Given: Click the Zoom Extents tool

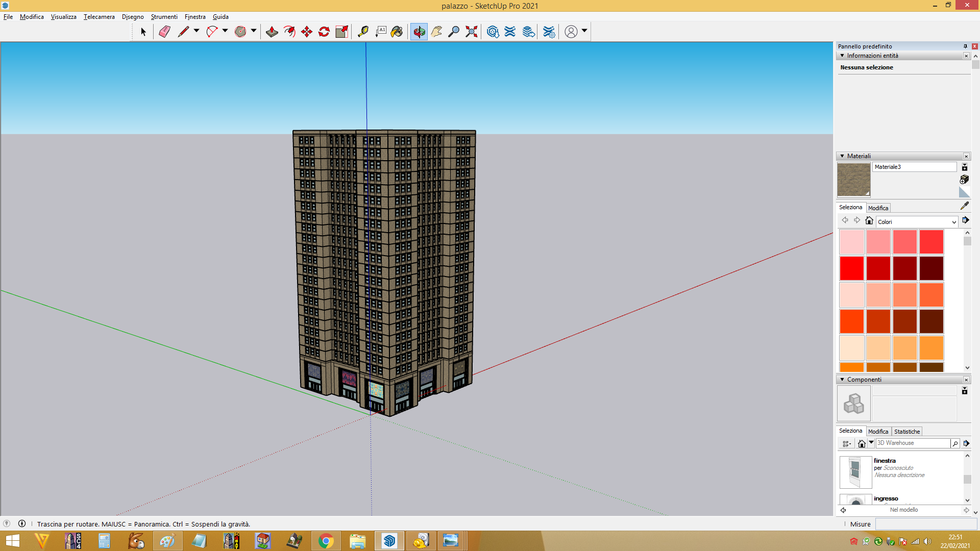Looking at the screenshot, I should (x=472, y=32).
